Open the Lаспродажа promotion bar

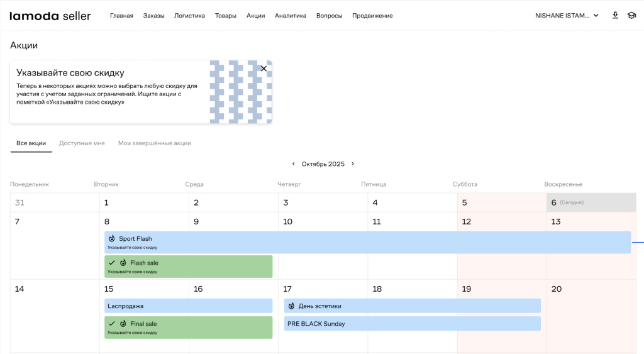[x=188, y=306]
